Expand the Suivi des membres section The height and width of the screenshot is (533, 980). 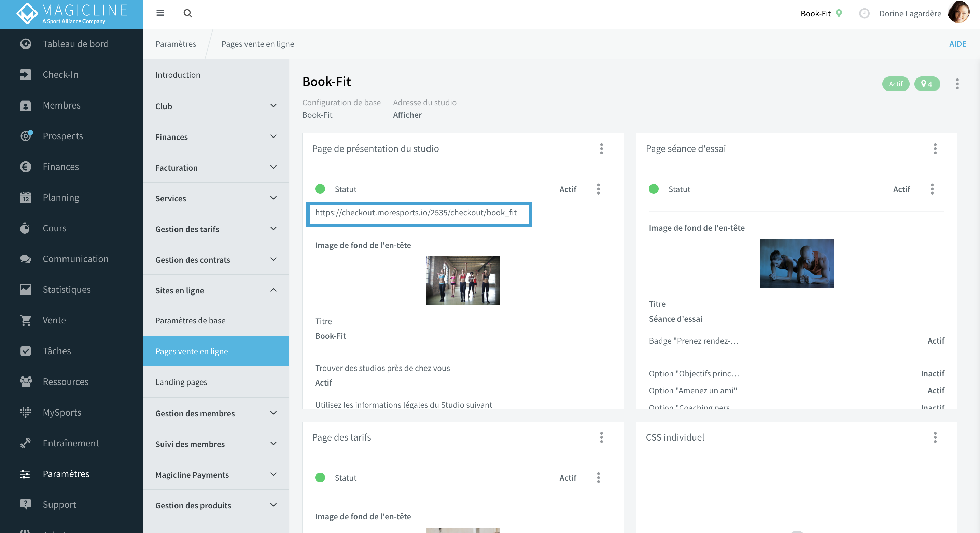click(x=216, y=444)
